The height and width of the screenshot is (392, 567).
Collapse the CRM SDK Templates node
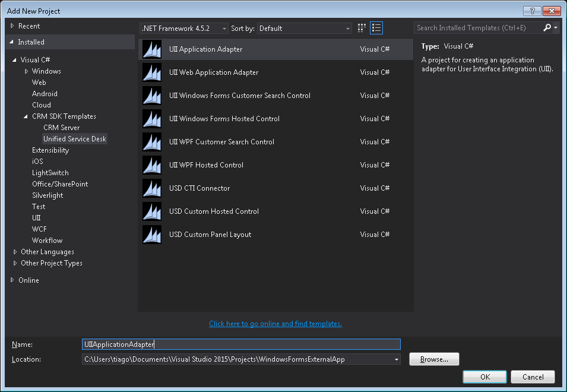pyautogui.click(x=27, y=116)
